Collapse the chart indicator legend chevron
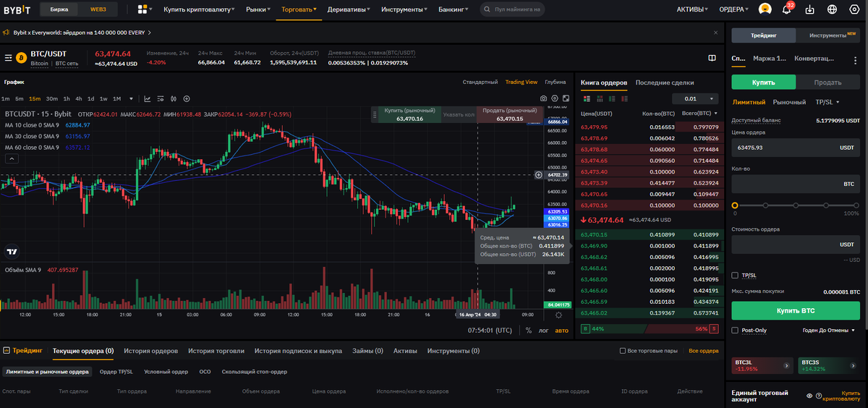868x408 pixels. pyautogui.click(x=12, y=158)
